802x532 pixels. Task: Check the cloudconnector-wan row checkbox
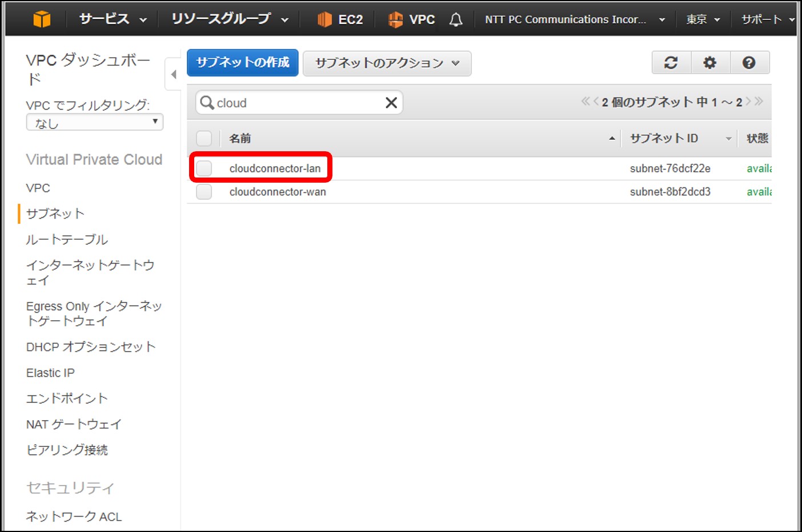204,192
